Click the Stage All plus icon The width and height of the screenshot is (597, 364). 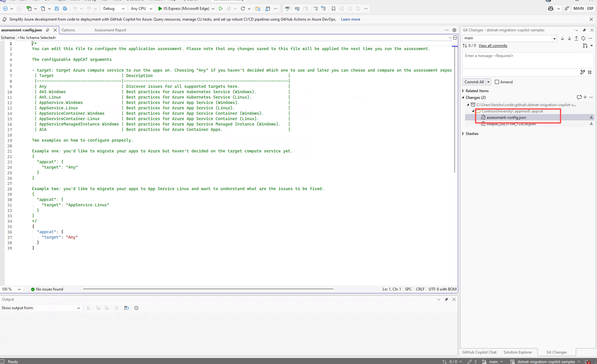coord(585,97)
